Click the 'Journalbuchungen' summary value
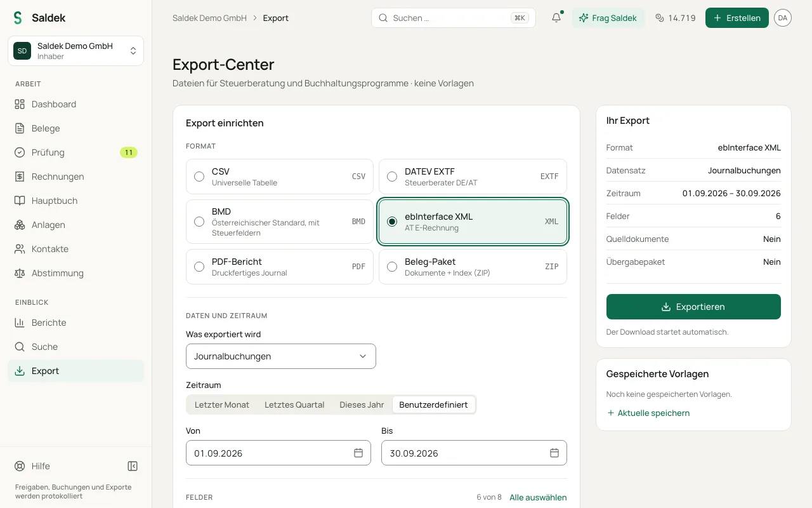This screenshot has width=812, height=508. click(744, 170)
